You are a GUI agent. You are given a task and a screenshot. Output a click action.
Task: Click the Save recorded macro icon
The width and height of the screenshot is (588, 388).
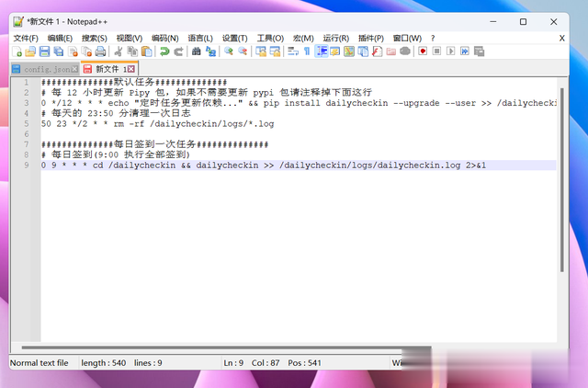click(x=479, y=51)
